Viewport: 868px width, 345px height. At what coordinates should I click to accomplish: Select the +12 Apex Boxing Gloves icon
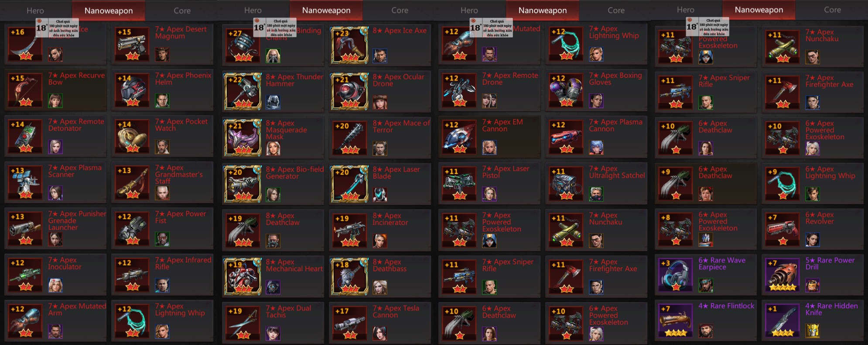click(x=567, y=91)
